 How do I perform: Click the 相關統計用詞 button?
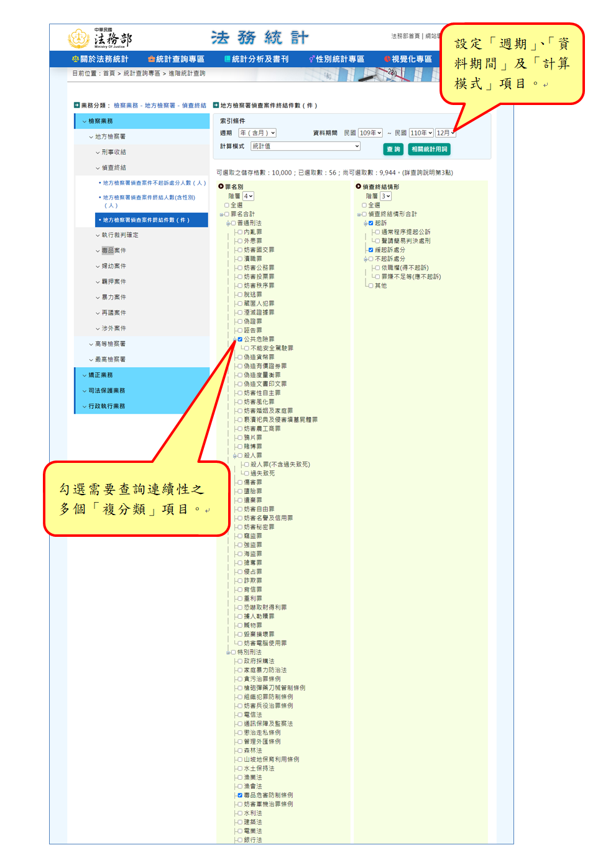429,149
